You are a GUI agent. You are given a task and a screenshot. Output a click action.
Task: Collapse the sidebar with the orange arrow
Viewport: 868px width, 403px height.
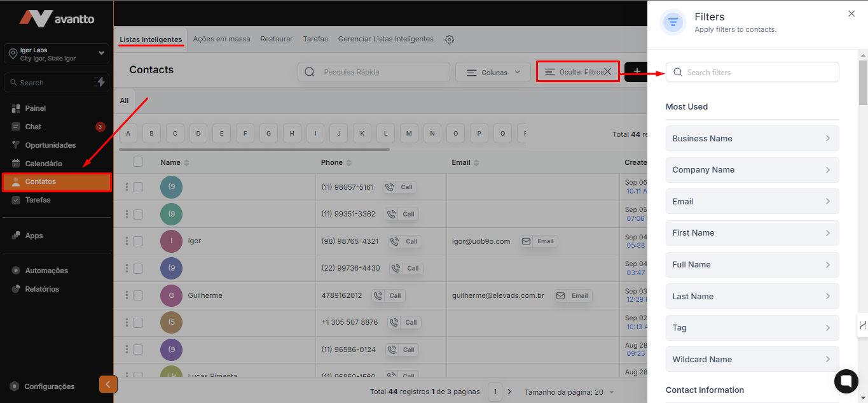pyautogui.click(x=108, y=385)
